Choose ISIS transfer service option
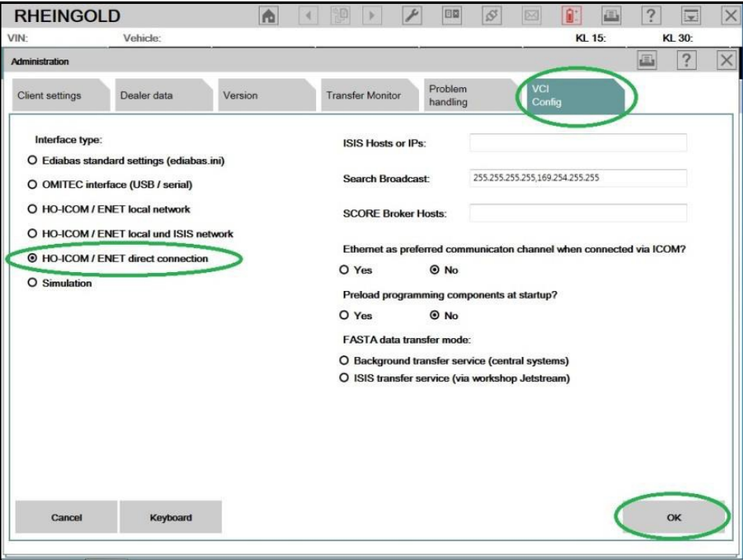 tap(344, 377)
